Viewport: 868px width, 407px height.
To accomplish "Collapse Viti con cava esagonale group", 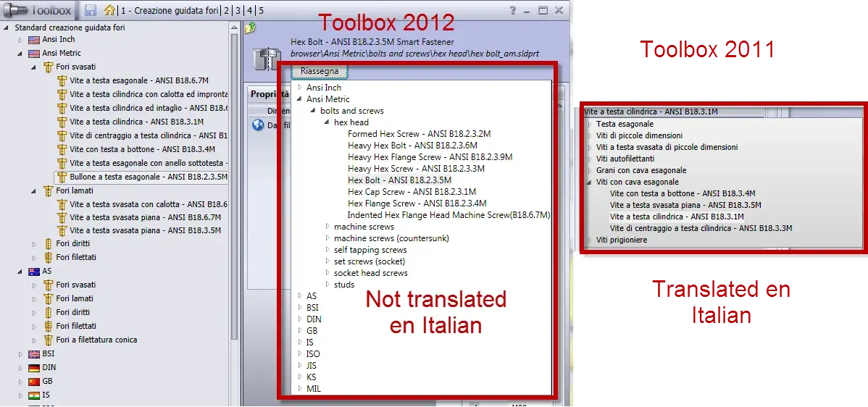I will point(590,182).
